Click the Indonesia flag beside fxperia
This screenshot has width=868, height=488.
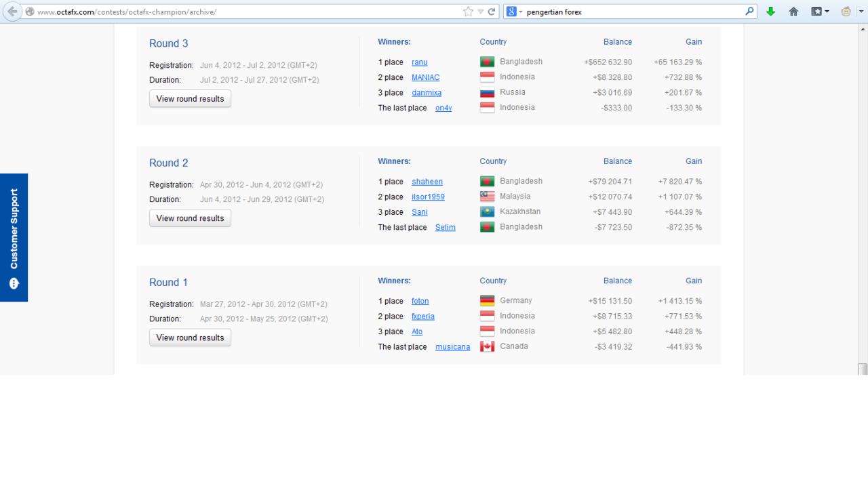[487, 316]
